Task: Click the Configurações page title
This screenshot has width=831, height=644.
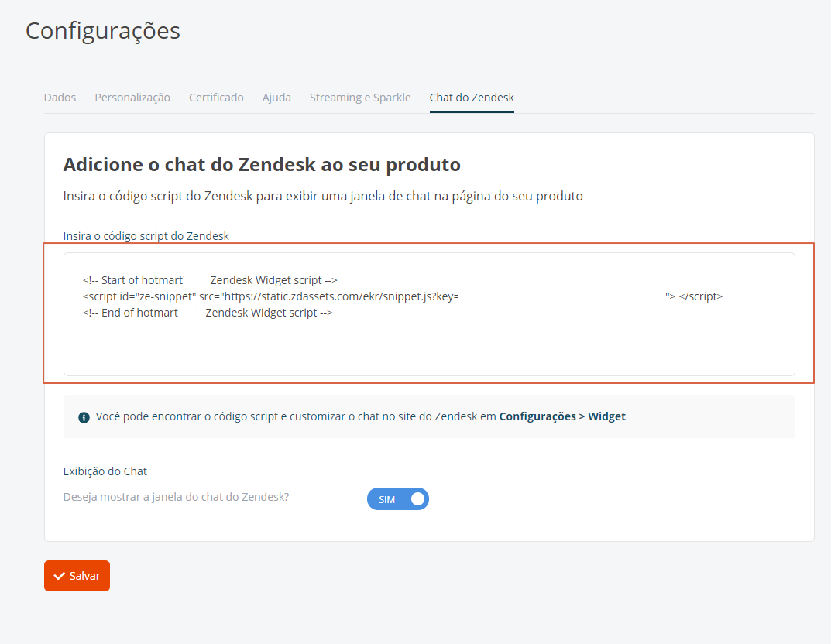Action: pos(103,31)
